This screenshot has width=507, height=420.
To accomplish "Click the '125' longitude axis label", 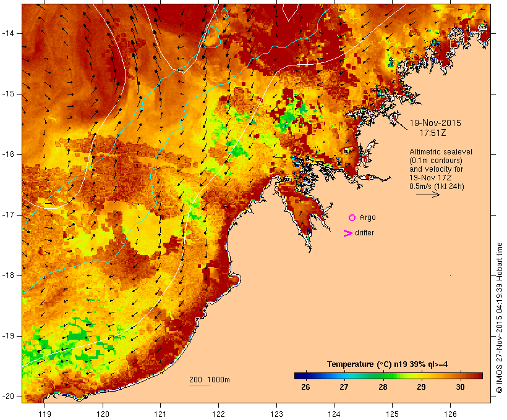I will (392, 414).
